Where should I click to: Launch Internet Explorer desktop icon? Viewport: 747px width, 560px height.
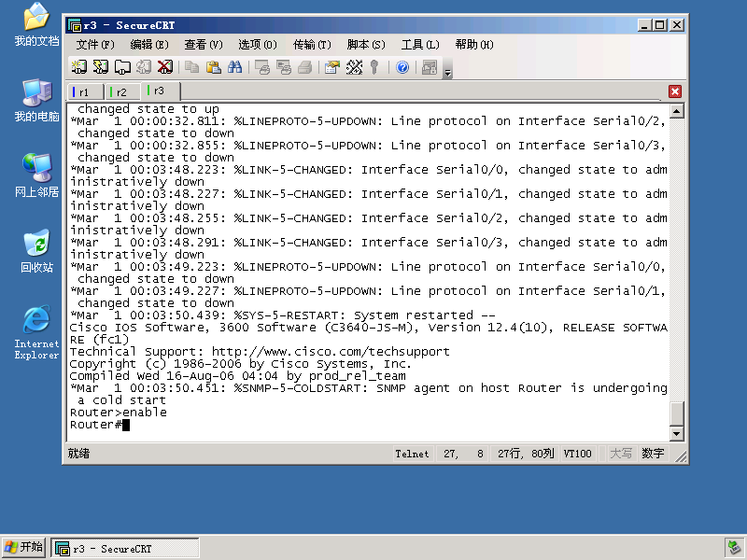36,332
